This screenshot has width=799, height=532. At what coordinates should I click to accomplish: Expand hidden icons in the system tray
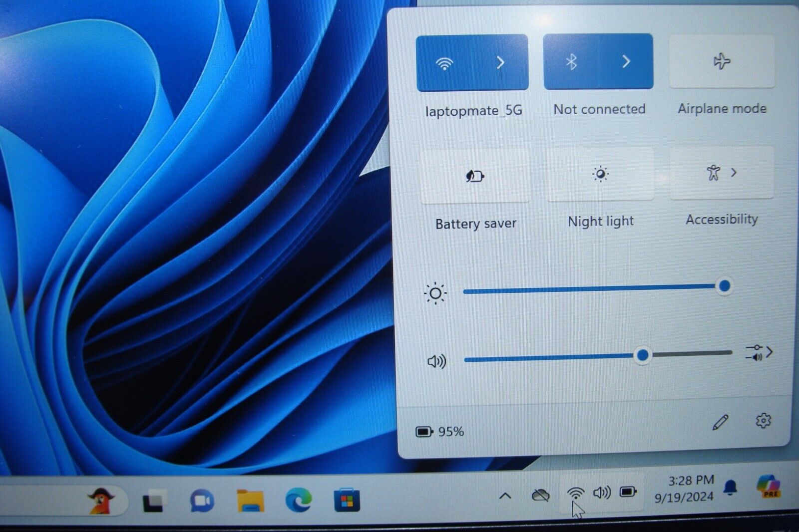(506, 496)
